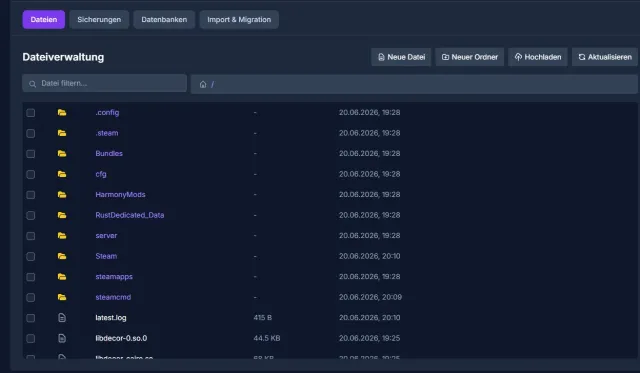Open the HarmonyMods folder
The image size is (640, 373).
pyautogui.click(x=120, y=195)
